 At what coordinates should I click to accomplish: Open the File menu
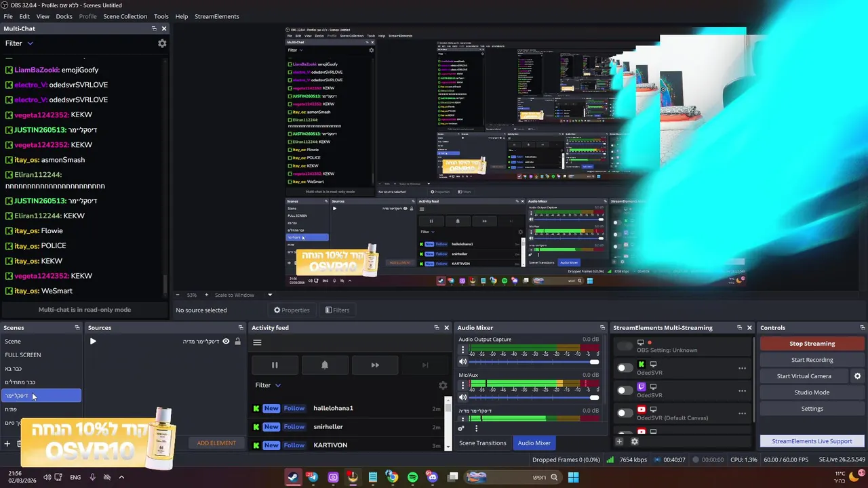coord(8,16)
